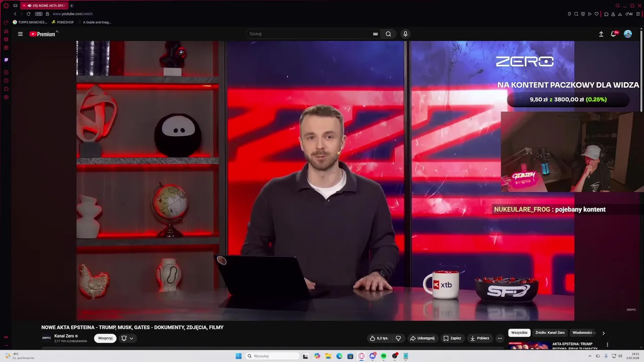644x362 pixels.
Task: Show hidden system tray icons
Action: pos(590,356)
